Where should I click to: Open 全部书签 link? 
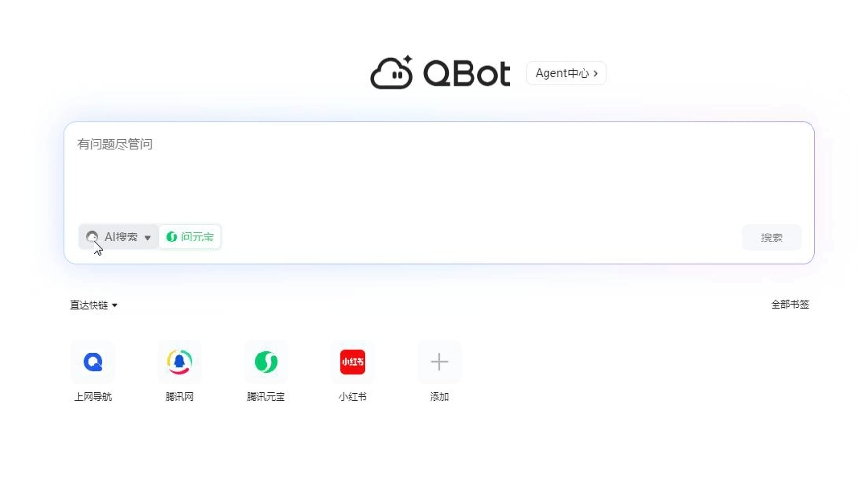pyautogui.click(x=790, y=305)
